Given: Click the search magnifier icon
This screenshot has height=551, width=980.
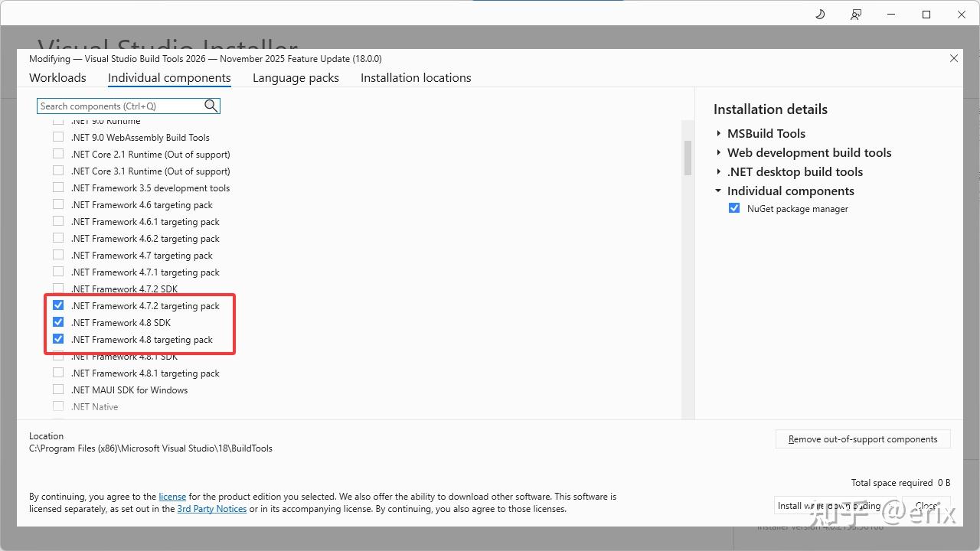Looking at the screenshot, I should (x=211, y=106).
